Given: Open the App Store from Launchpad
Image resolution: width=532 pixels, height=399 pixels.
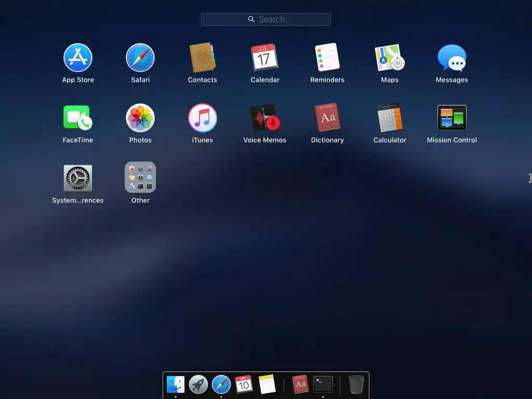Looking at the screenshot, I should pos(78,58).
